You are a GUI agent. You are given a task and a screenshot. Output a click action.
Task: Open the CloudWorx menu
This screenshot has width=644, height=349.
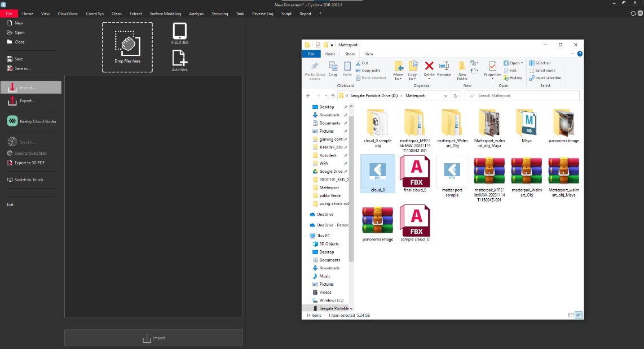click(67, 14)
